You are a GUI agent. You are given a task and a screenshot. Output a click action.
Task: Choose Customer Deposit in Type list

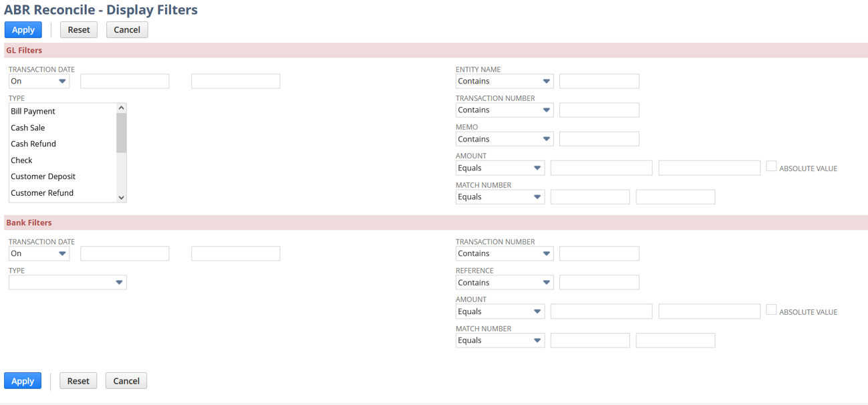[x=43, y=177]
